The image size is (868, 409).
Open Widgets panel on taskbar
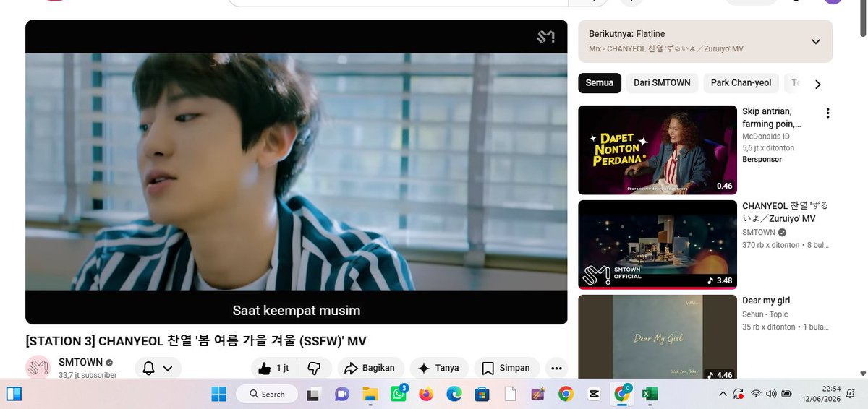pos(13,394)
